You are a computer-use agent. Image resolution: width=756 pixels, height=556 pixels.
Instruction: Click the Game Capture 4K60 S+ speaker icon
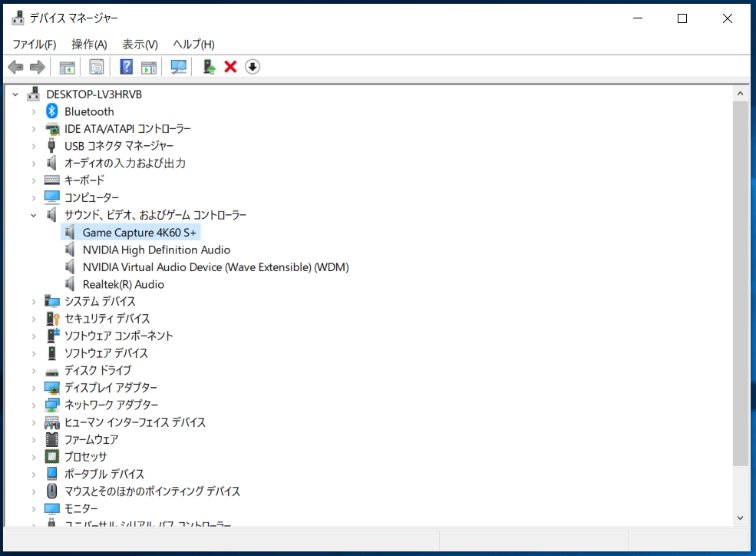[70, 233]
